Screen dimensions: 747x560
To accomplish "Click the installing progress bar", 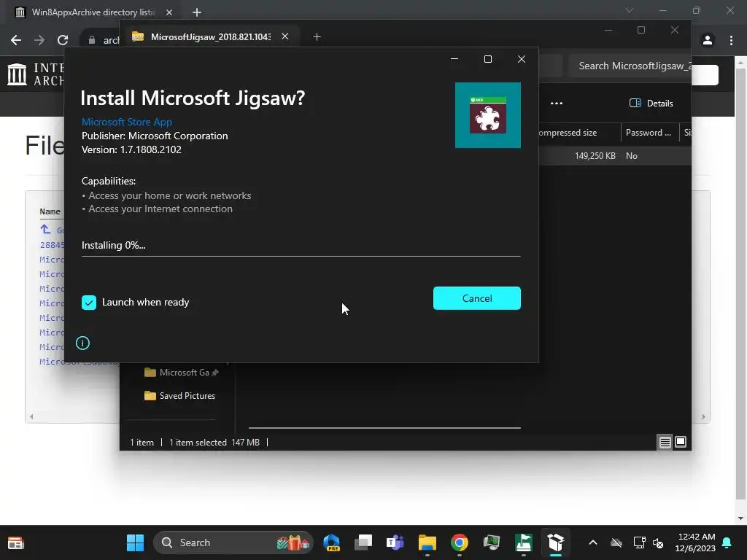I will 301,256.
